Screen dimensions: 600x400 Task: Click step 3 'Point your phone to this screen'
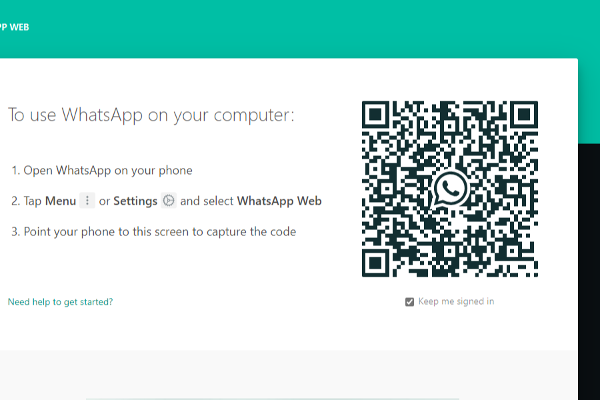153,231
